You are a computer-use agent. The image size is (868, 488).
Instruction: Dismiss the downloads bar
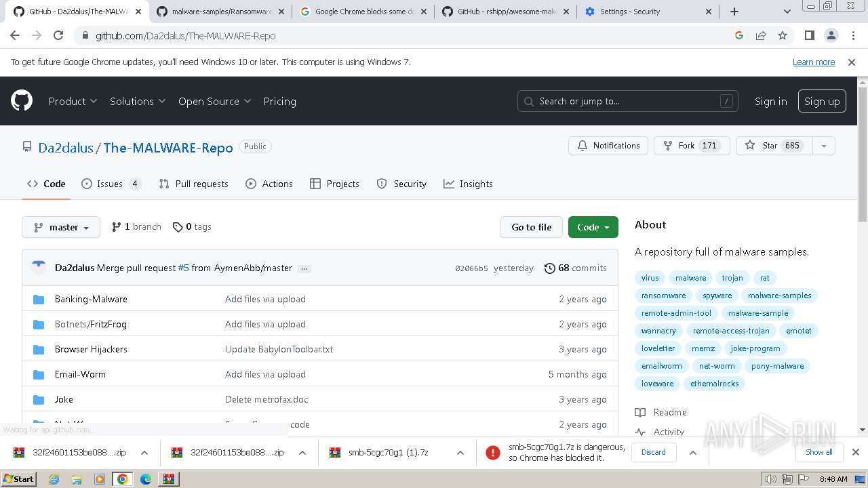855,452
